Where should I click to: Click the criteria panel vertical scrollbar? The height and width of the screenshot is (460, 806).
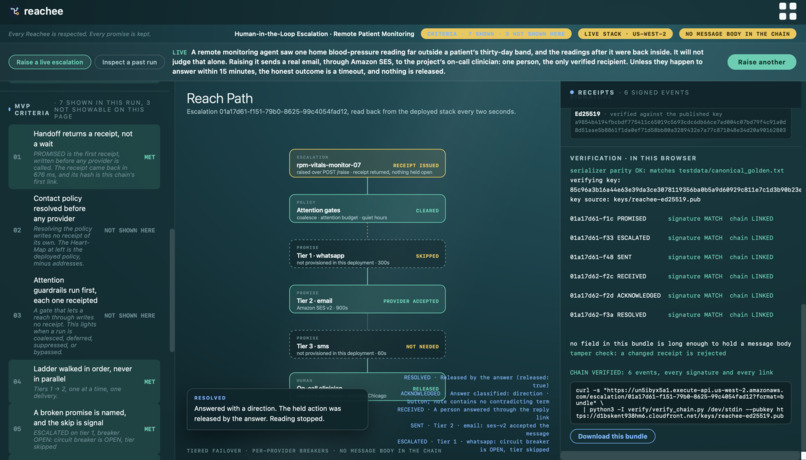(172, 290)
